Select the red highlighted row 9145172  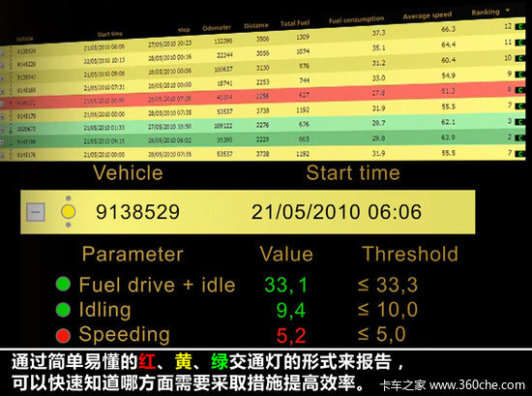click(x=262, y=96)
